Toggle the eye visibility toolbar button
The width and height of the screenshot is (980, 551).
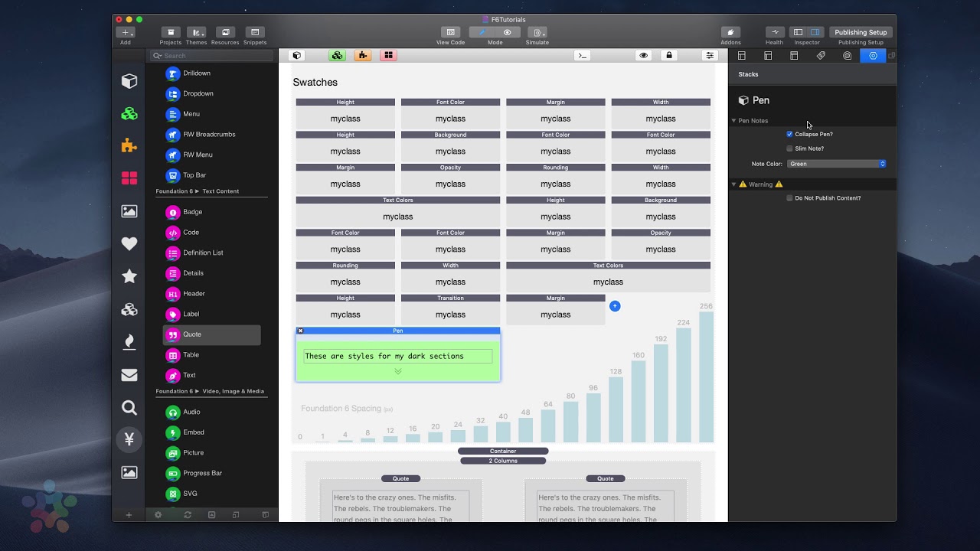pyautogui.click(x=644, y=55)
